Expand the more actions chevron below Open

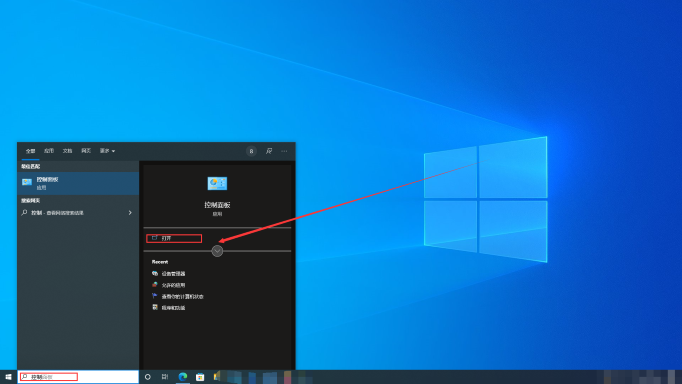pyautogui.click(x=217, y=251)
